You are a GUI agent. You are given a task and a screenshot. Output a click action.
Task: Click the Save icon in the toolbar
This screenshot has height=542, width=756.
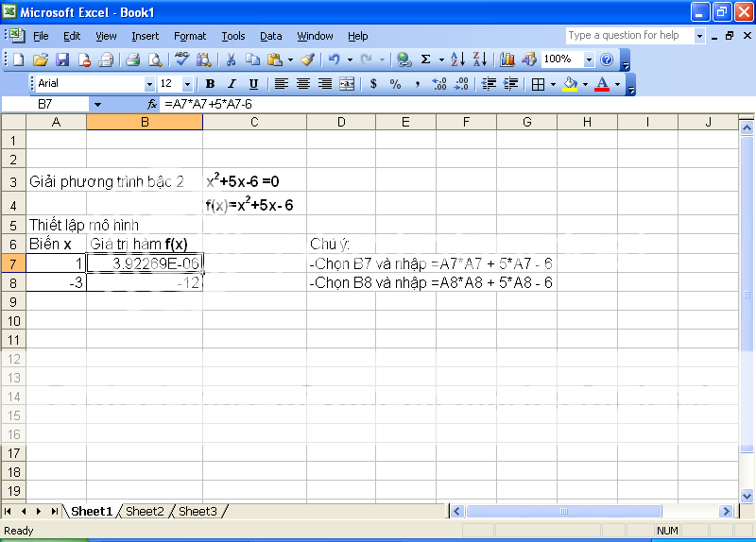62,59
